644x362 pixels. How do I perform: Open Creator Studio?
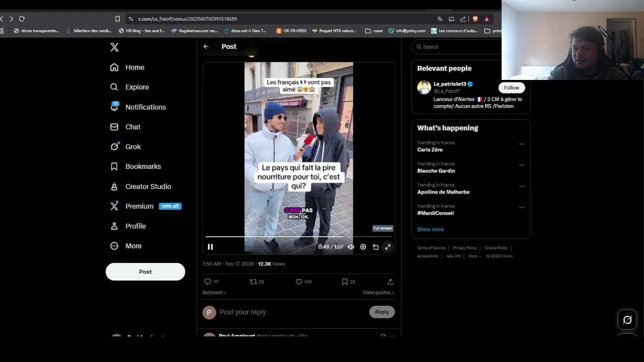pos(140,187)
